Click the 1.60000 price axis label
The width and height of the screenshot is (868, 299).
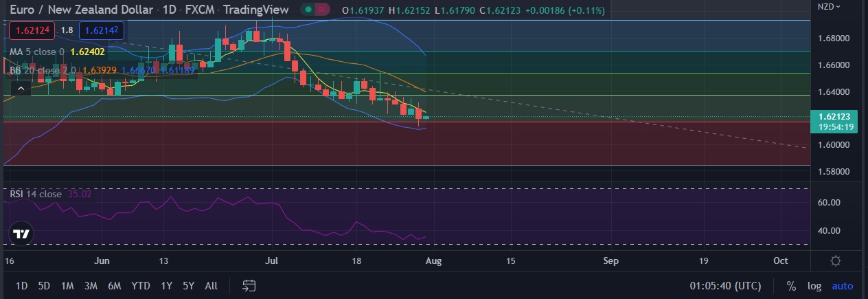[832, 145]
